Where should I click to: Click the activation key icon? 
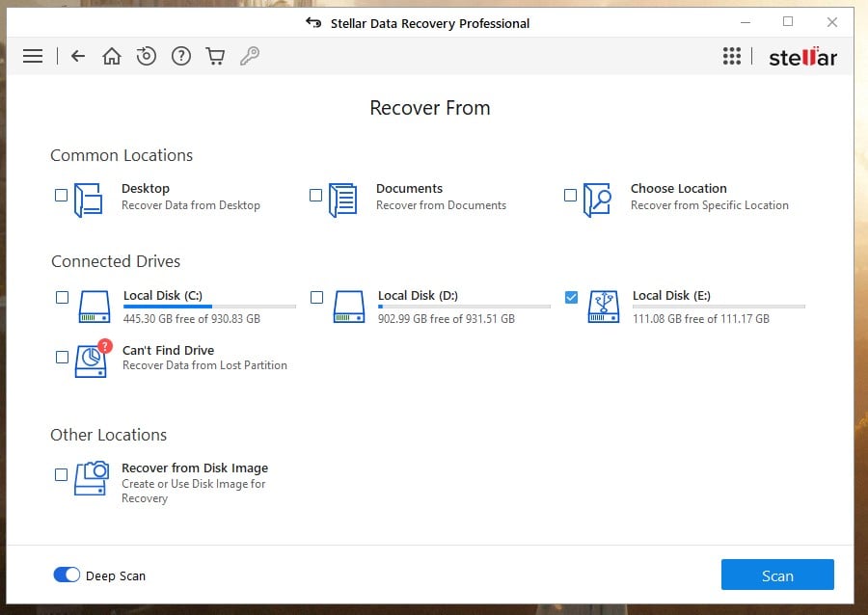click(x=250, y=56)
